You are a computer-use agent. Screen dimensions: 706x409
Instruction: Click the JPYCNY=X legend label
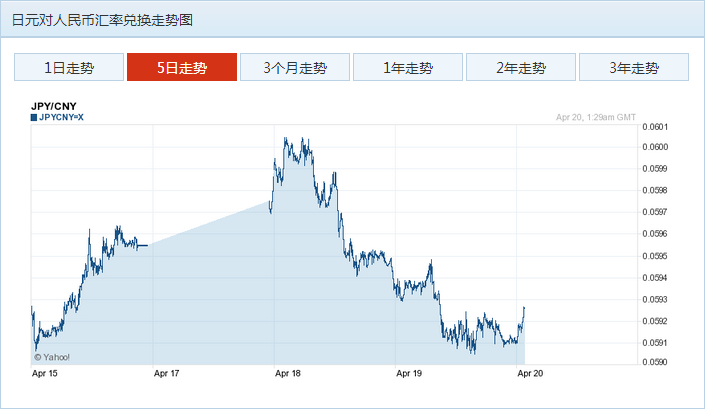pos(62,117)
